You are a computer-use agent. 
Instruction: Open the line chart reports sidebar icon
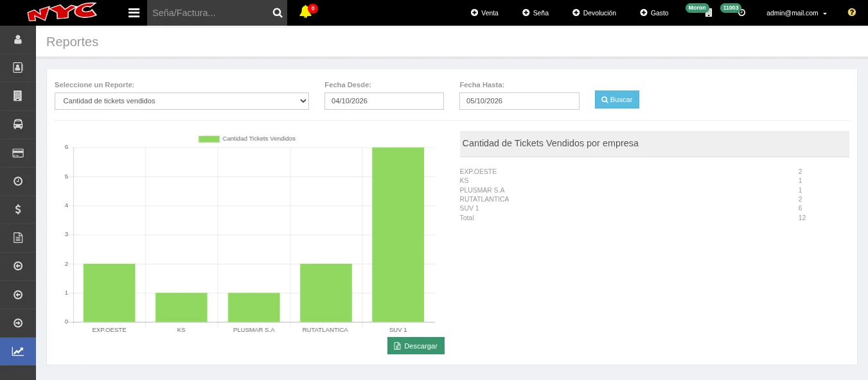(x=18, y=351)
